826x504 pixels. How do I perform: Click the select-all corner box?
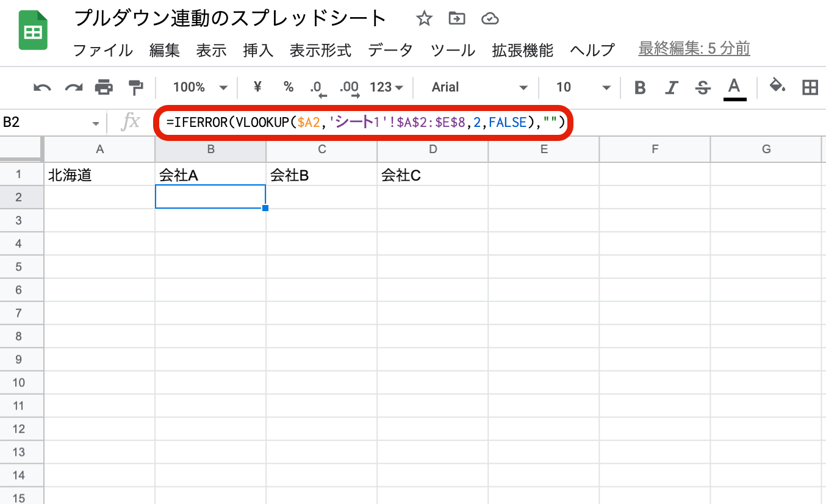(21, 149)
